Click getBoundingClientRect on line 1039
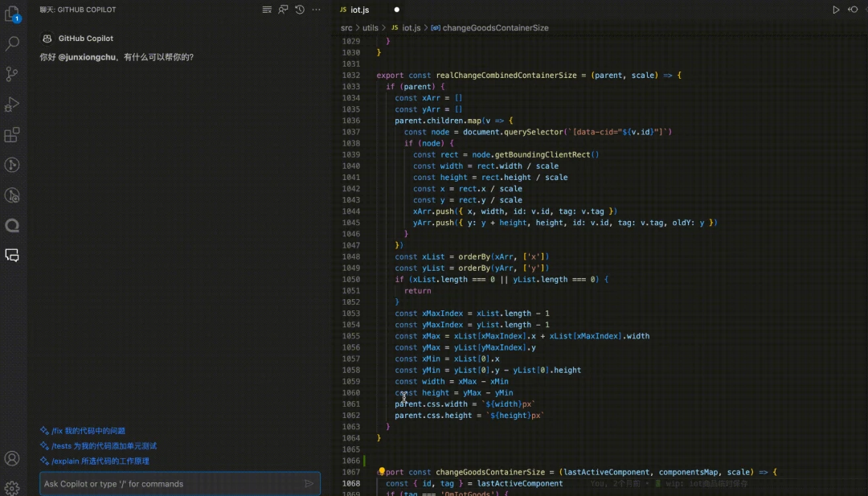 click(x=543, y=154)
